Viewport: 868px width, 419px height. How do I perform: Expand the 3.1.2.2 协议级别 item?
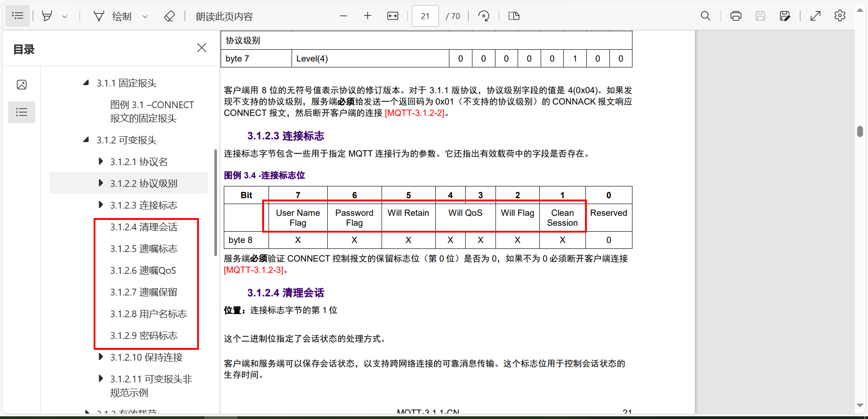point(100,183)
